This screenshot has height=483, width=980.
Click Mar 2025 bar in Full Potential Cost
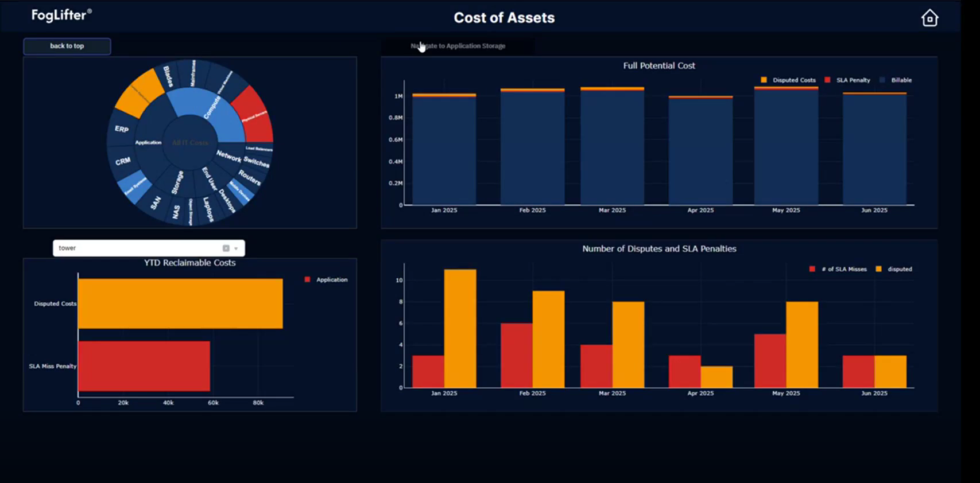(613, 146)
